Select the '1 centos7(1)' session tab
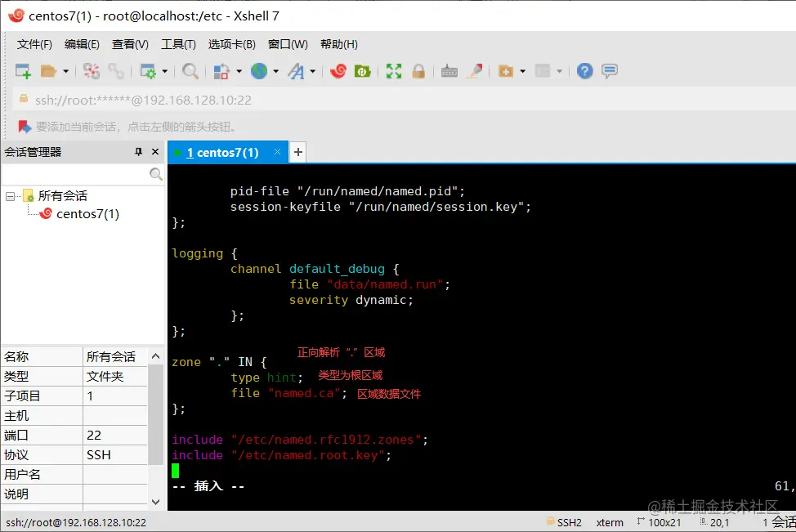 [x=222, y=152]
